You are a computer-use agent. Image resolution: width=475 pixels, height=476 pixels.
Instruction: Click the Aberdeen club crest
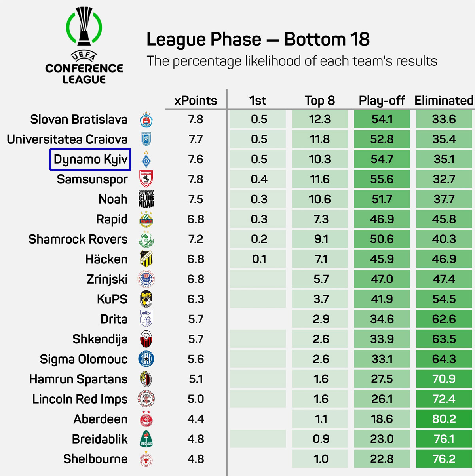tap(146, 419)
